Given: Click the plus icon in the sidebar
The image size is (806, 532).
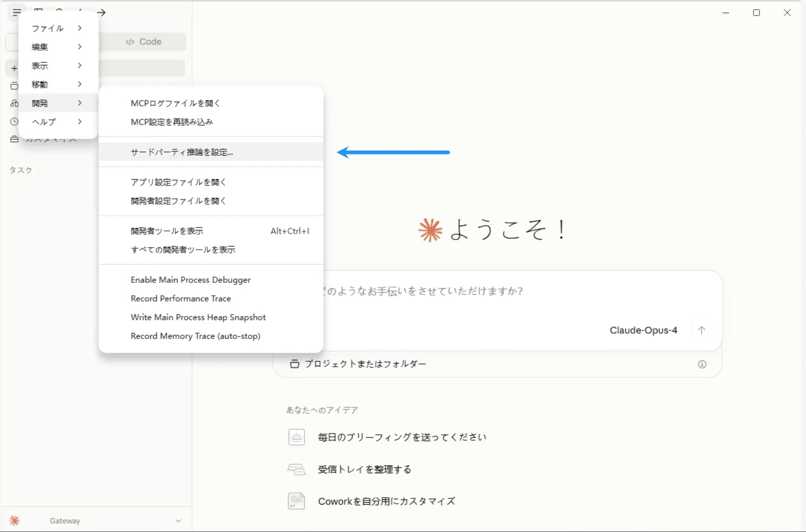Looking at the screenshot, I should pyautogui.click(x=14, y=68).
